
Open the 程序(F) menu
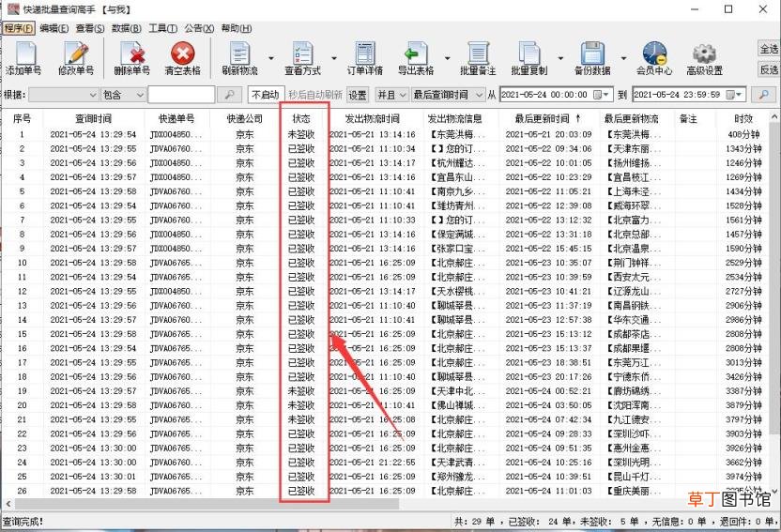point(19,28)
